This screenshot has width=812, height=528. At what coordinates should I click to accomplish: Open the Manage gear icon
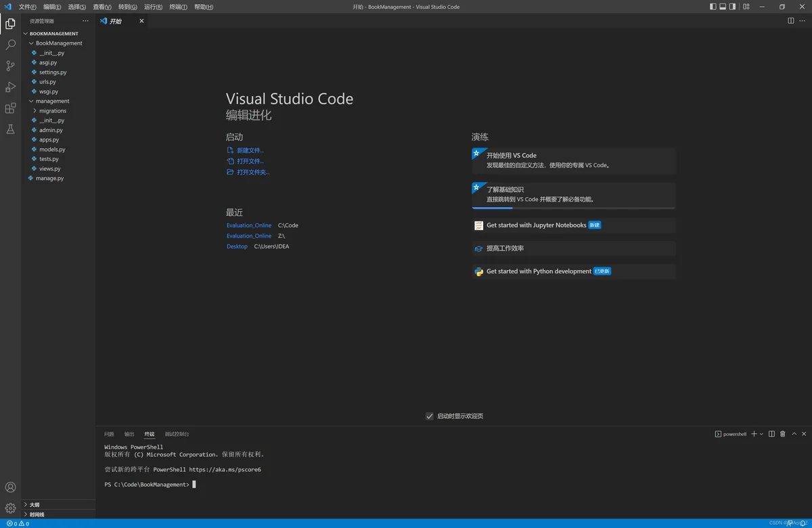10,508
